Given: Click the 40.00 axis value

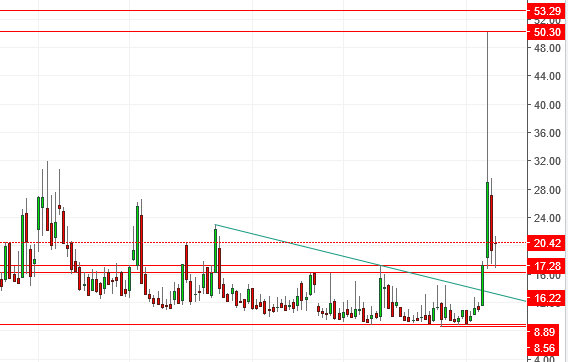Looking at the screenshot, I should tap(547, 105).
